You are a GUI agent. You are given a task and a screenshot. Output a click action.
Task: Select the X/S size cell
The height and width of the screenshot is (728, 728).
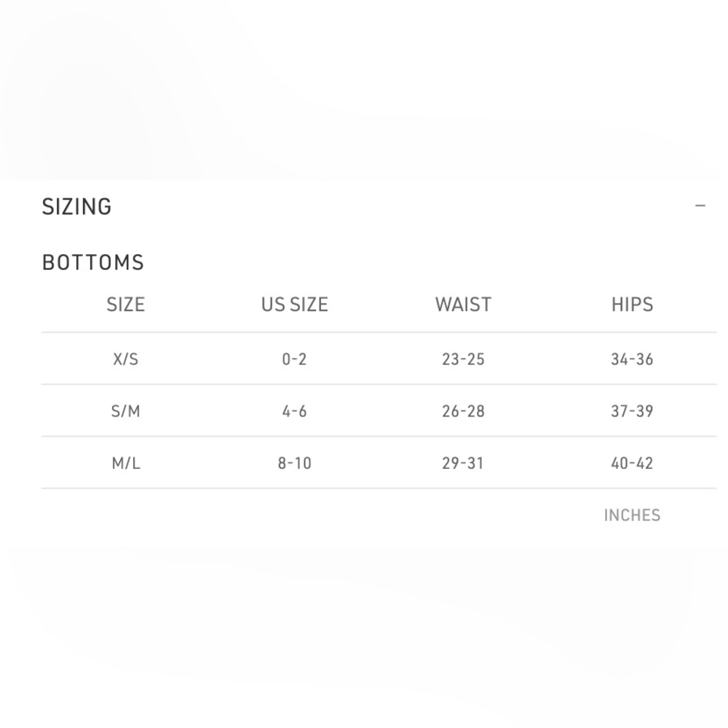point(126,359)
